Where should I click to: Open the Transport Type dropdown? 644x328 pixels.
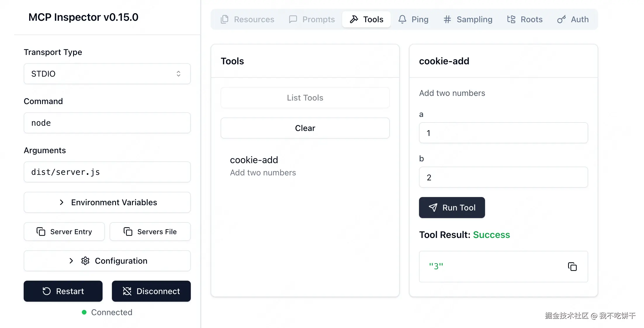coord(107,74)
